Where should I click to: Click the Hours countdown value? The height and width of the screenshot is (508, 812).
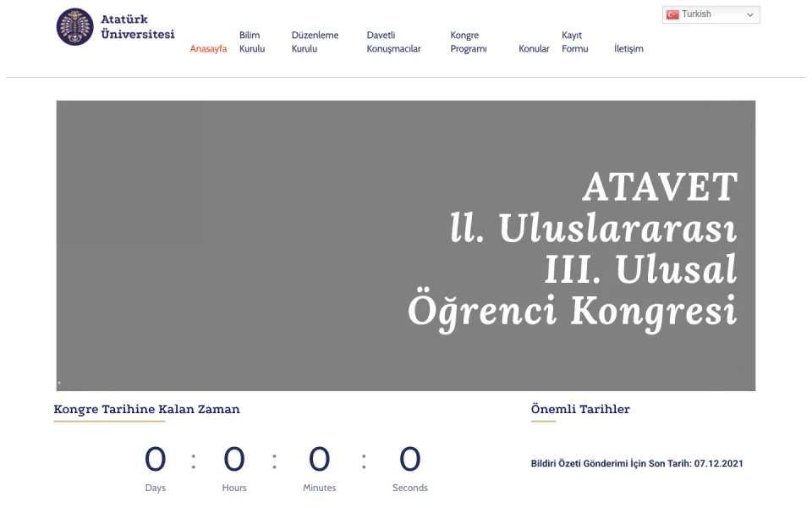click(234, 459)
